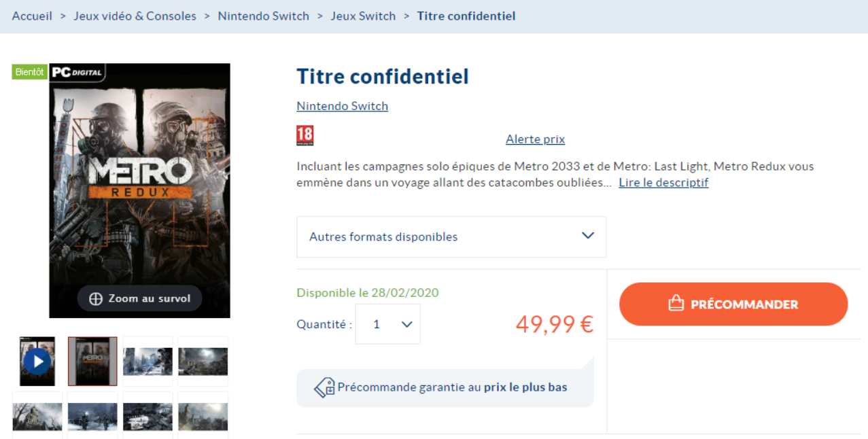The width and height of the screenshot is (868, 439).
Task: Open Jeux Switch breadcrumb link
Action: [x=363, y=16]
